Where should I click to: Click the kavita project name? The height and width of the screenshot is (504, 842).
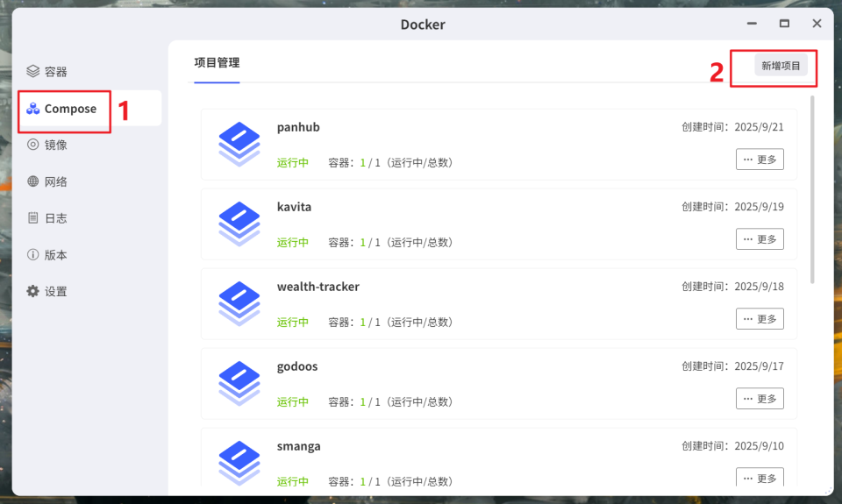tap(294, 207)
